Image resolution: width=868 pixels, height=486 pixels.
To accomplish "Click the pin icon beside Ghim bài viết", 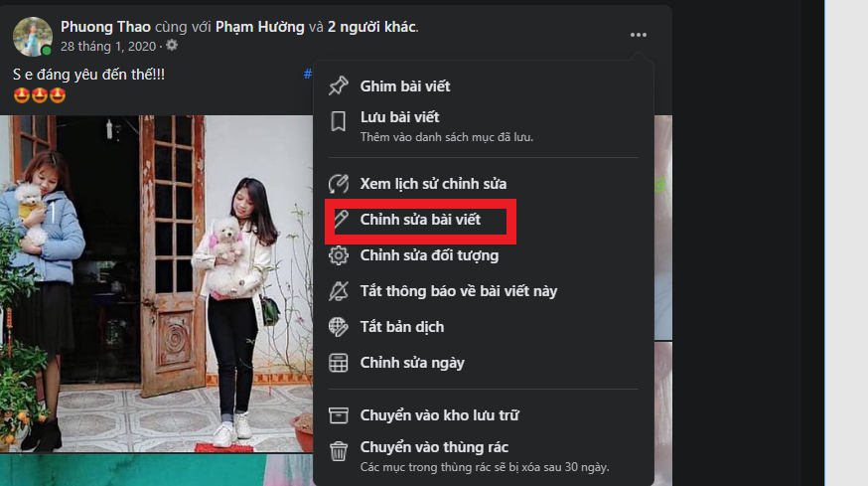I will pos(339,85).
